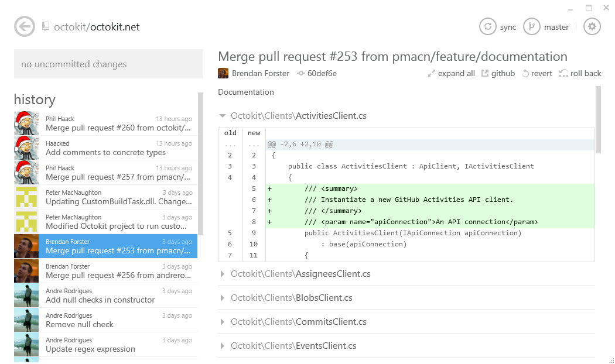Select commit Remove null check

tap(105, 320)
